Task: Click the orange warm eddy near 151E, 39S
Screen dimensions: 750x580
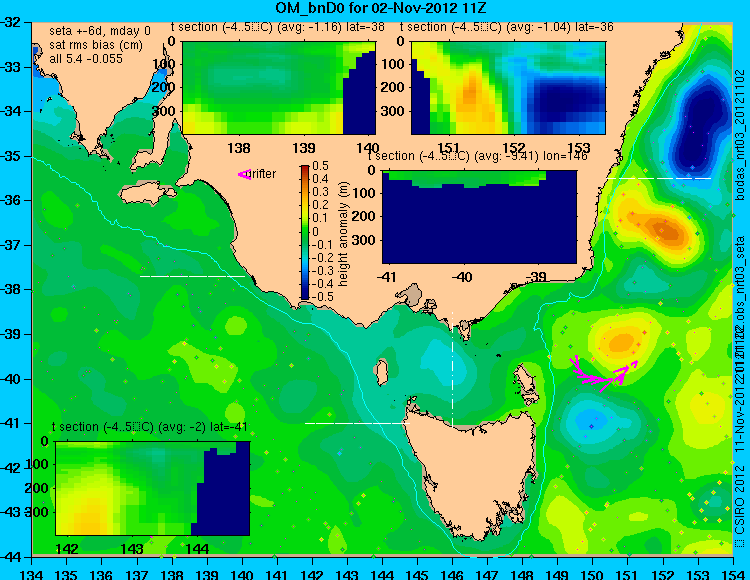Action: 621,342
